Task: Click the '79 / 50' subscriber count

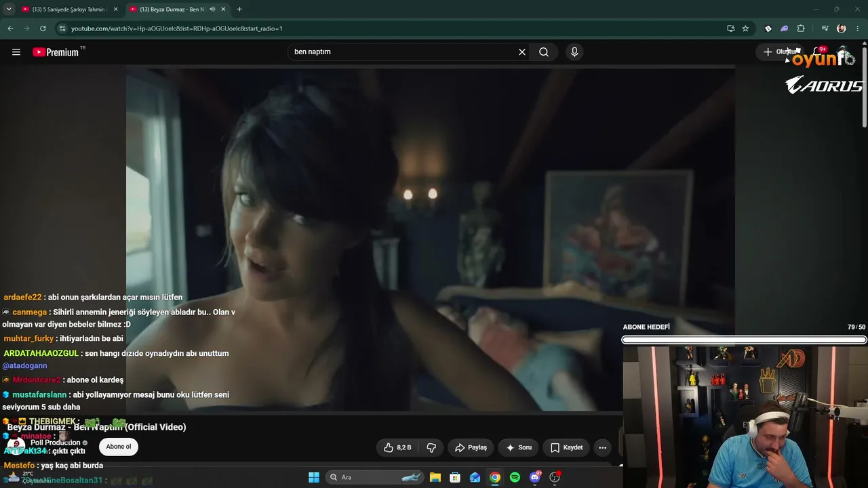Action: (x=856, y=327)
